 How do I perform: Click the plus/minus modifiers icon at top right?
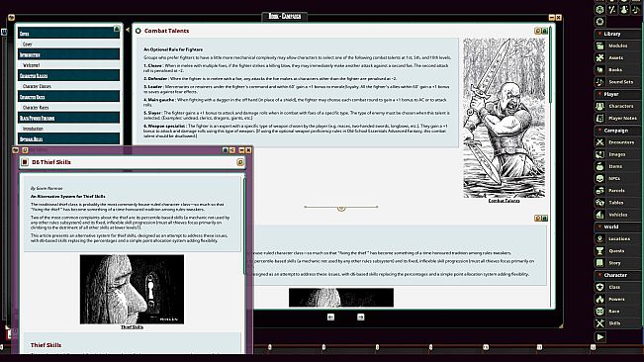coord(612,10)
